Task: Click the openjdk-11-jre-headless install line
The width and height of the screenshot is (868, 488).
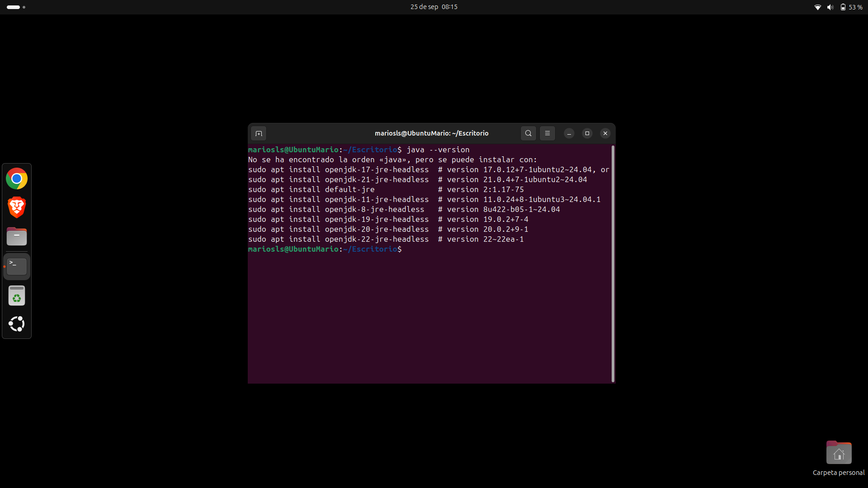Action: point(425,199)
